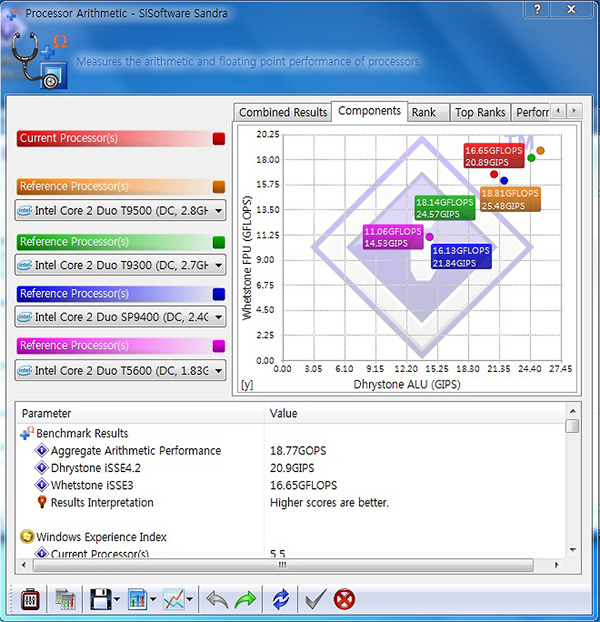The width and height of the screenshot is (600, 622).
Task: Open the line graph icon's dropdown arrow
Action: pyautogui.click(x=190, y=599)
